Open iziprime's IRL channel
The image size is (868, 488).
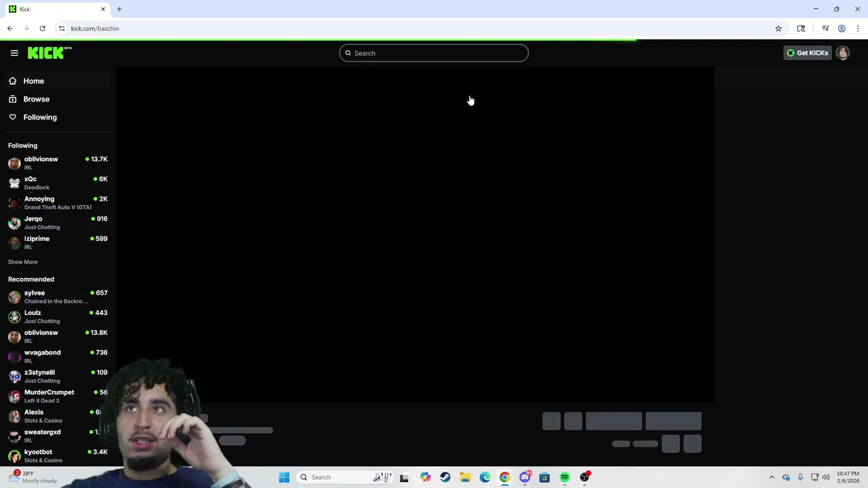pyautogui.click(x=58, y=243)
